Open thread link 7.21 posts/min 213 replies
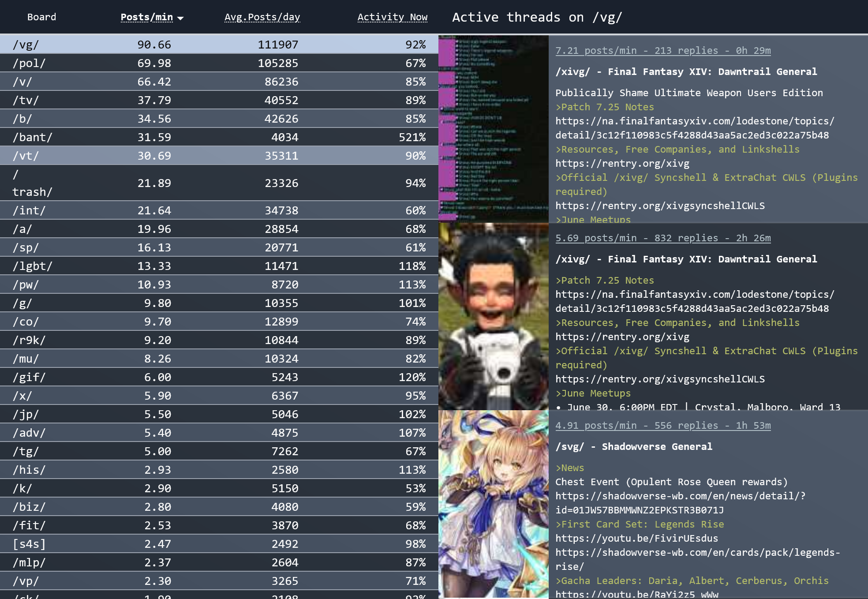The width and height of the screenshot is (868, 599). (663, 51)
